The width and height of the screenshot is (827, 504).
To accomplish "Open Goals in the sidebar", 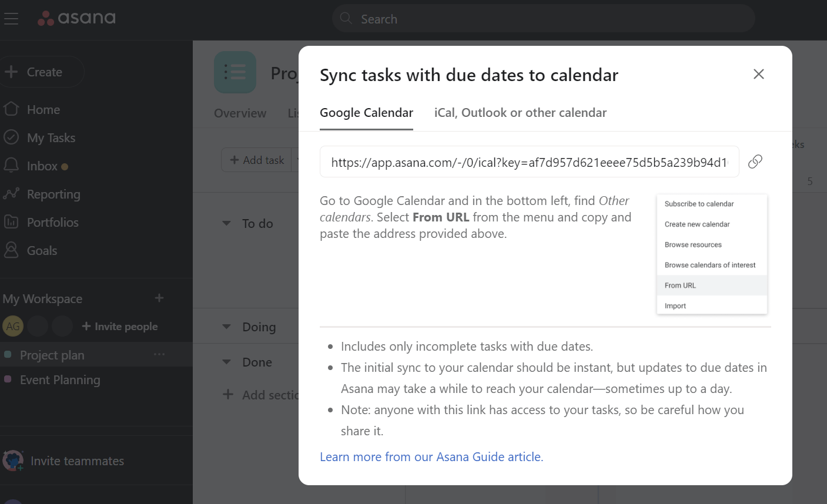I will (x=42, y=251).
